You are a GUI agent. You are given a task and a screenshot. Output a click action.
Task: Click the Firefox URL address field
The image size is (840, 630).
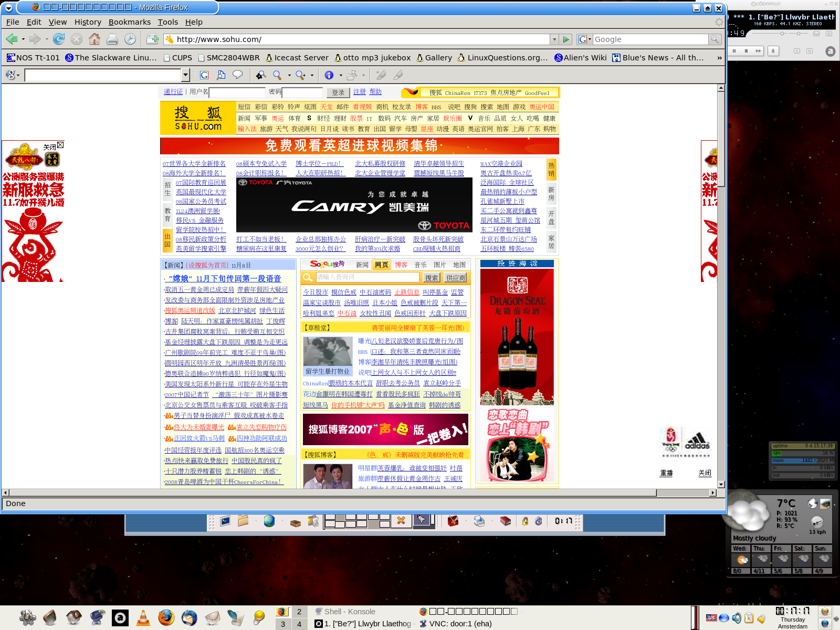click(x=361, y=39)
